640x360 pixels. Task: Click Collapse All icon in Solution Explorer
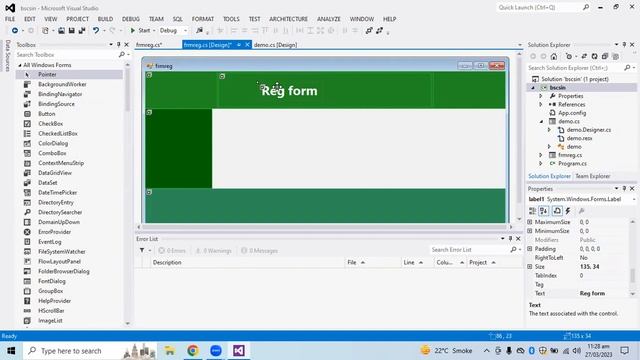tap(605, 56)
